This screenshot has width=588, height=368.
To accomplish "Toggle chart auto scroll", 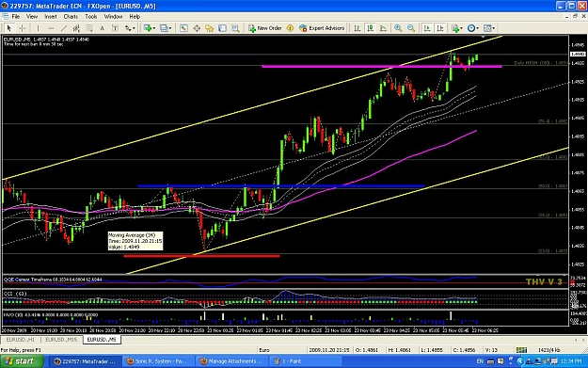I will (427, 28).
